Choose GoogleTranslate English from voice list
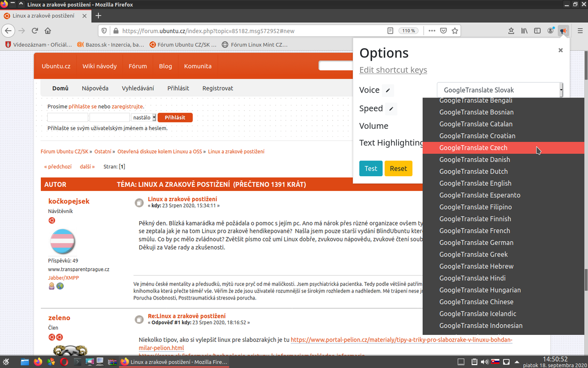Screen dimensions: 588x368 click(x=503, y=183)
